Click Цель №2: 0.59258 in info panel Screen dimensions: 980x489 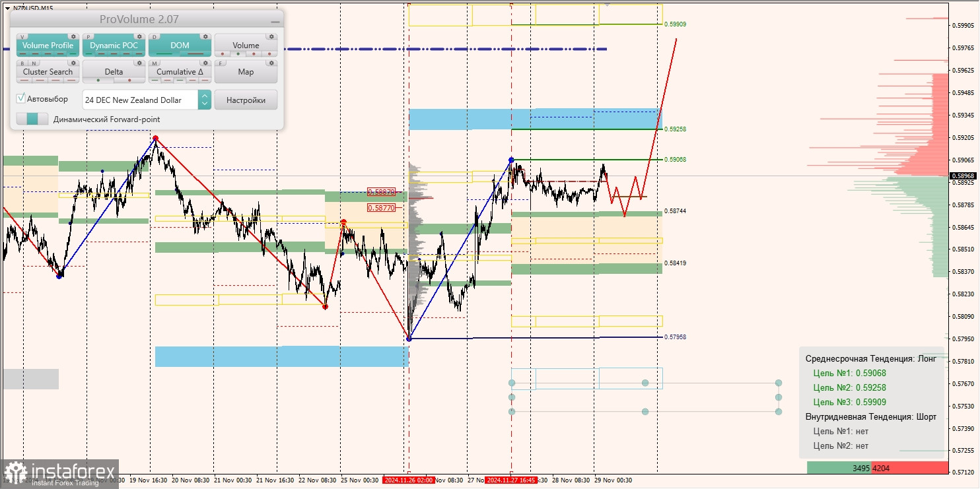849,387
